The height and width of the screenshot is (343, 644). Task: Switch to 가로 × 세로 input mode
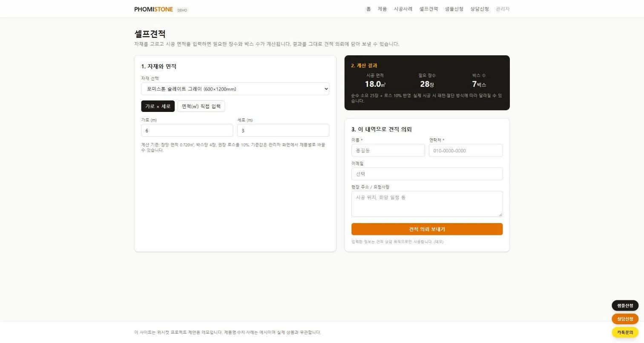tap(158, 106)
